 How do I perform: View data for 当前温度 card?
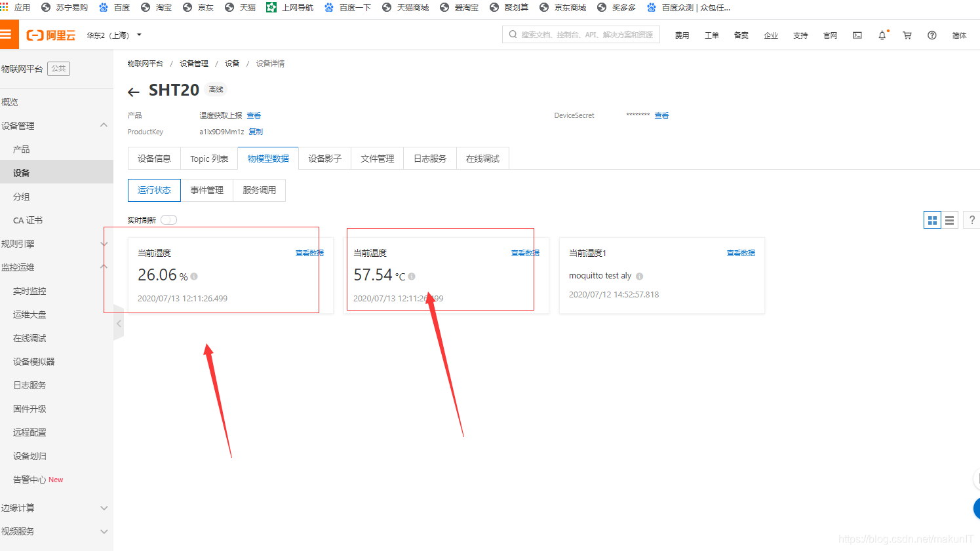525,253
